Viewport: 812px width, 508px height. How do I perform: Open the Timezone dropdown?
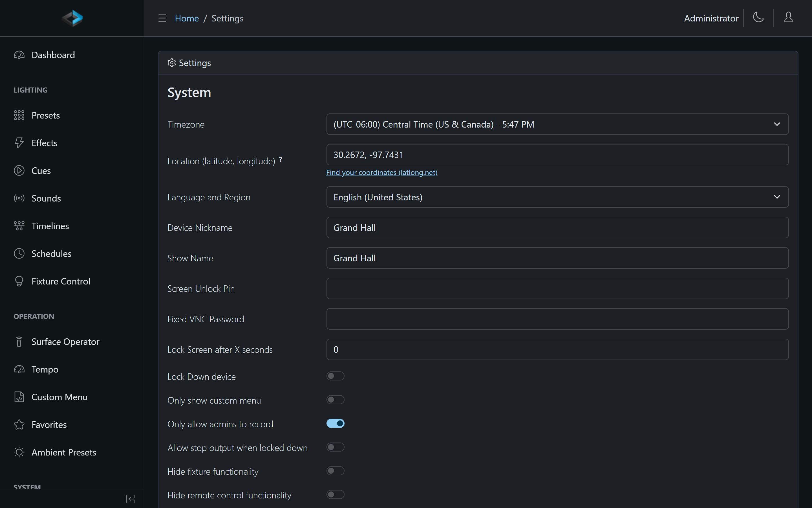[557, 124]
